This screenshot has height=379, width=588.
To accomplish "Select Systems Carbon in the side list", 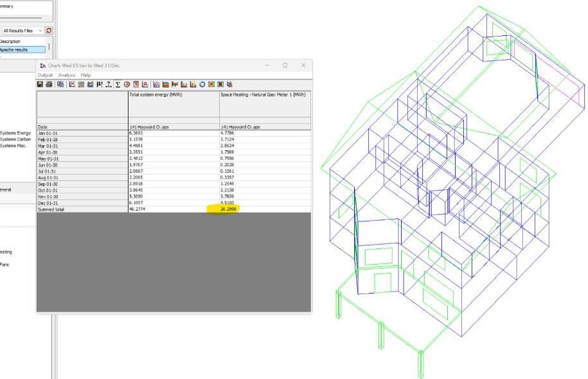I will pyautogui.click(x=15, y=139).
